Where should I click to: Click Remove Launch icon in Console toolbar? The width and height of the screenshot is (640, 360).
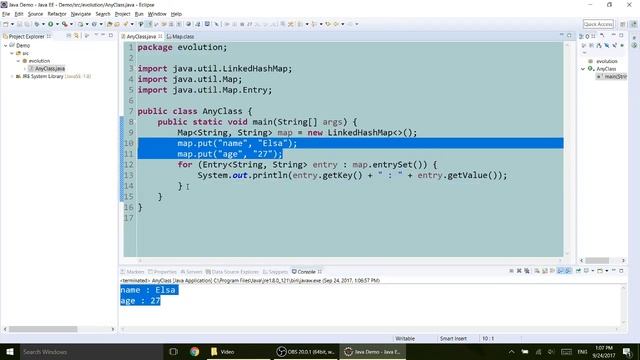point(519,271)
